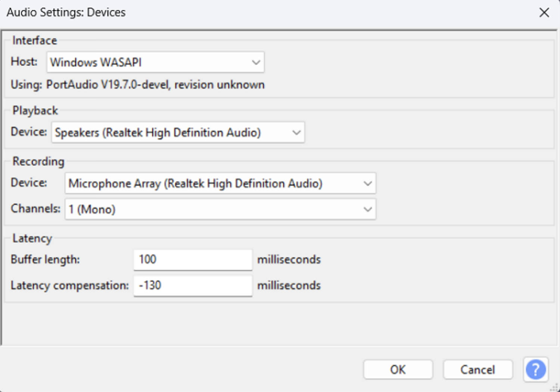Close the Audio Settings dialog with the X
560x392 pixels.
point(544,12)
